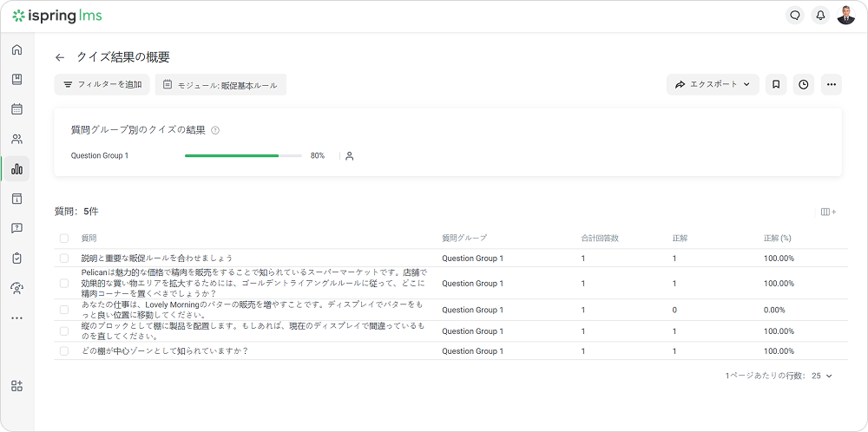
Task: Open the rows-per-page dropdown showing 25
Action: click(821, 376)
